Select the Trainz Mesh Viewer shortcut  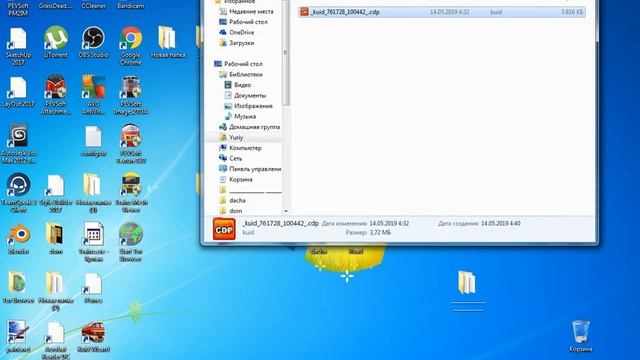coord(131,193)
